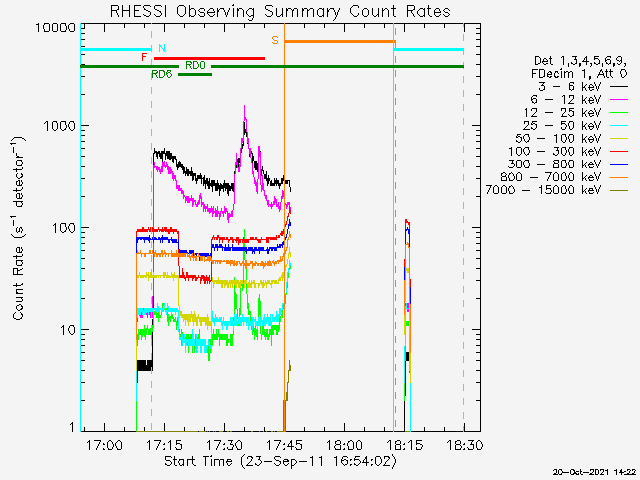The image size is (640, 480).
Task: Click the '1' y-axis tick label
Action: click(72, 427)
